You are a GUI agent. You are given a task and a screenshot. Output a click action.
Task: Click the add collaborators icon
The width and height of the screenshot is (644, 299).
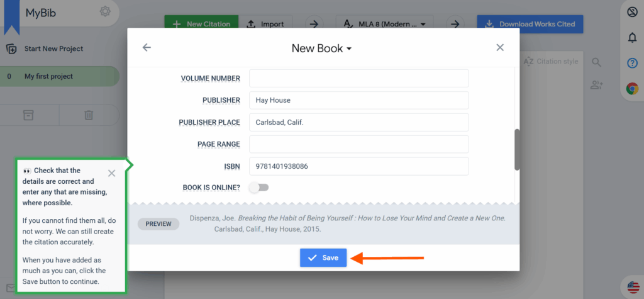[x=596, y=85]
